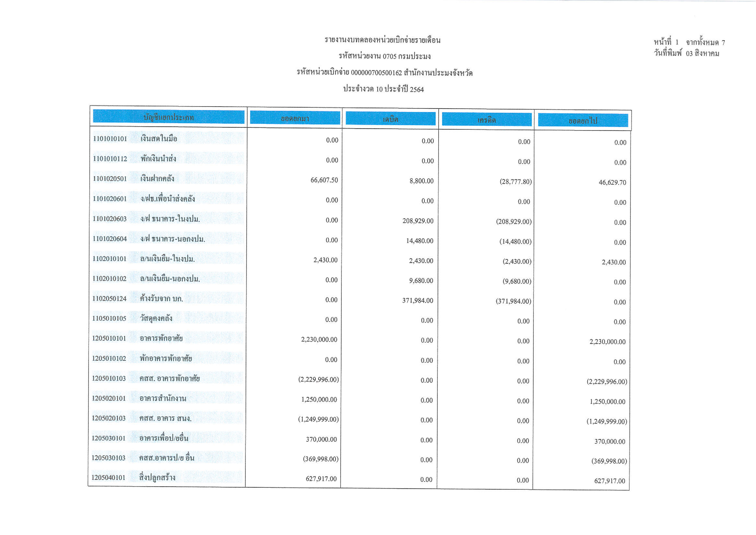The height and width of the screenshot is (535, 756).
Task: Select account row 1101010101 เงินสดในมือ
Action: click(x=159, y=138)
